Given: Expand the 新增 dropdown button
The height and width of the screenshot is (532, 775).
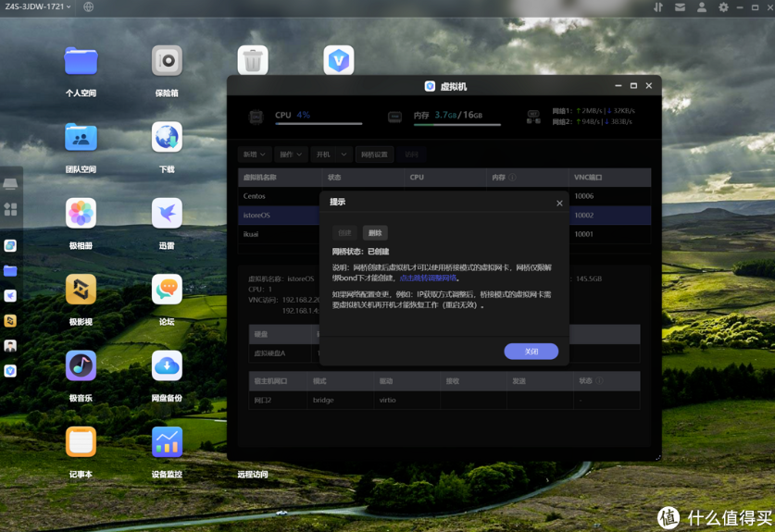Looking at the screenshot, I should 254,155.
